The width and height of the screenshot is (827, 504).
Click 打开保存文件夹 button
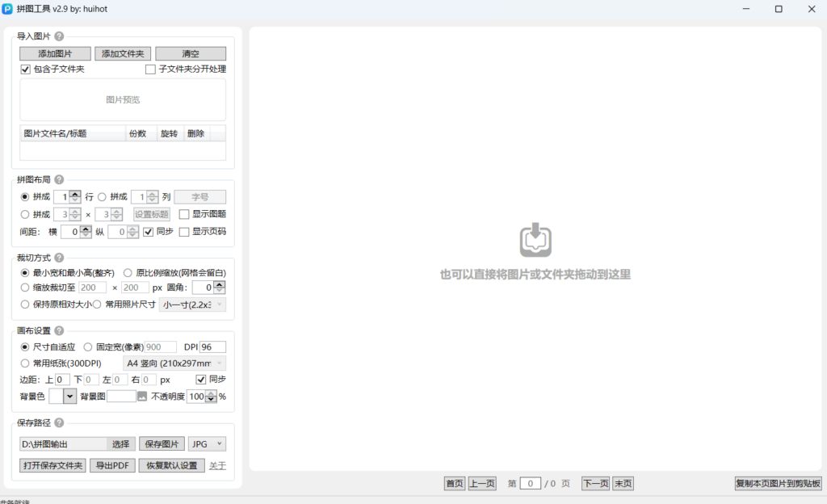pyautogui.click(x=52, y=465)
